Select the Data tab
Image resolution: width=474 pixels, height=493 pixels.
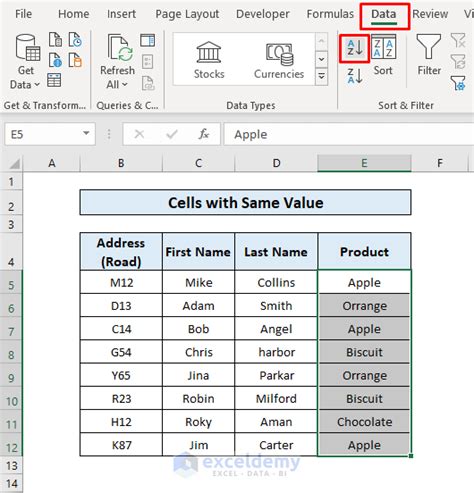pyautogui.click(x=384, y=15)
